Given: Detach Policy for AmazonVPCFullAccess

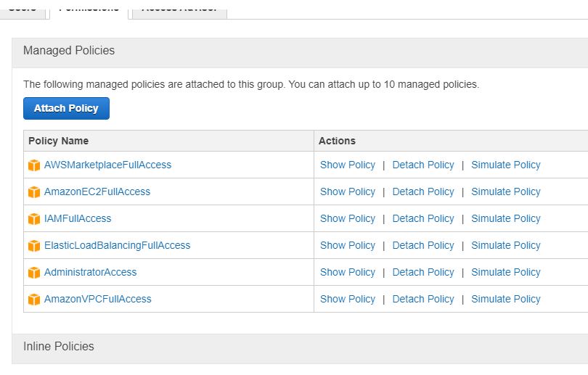Looking at the screenshot, I should [422, 299].
